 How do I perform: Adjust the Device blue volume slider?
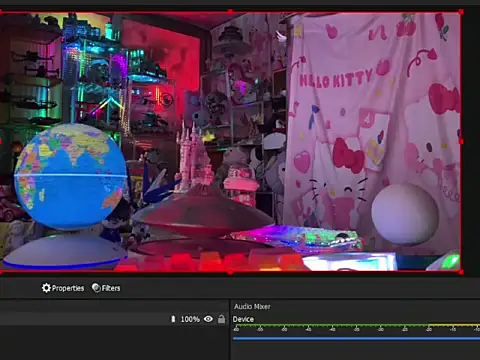point(356,338)
